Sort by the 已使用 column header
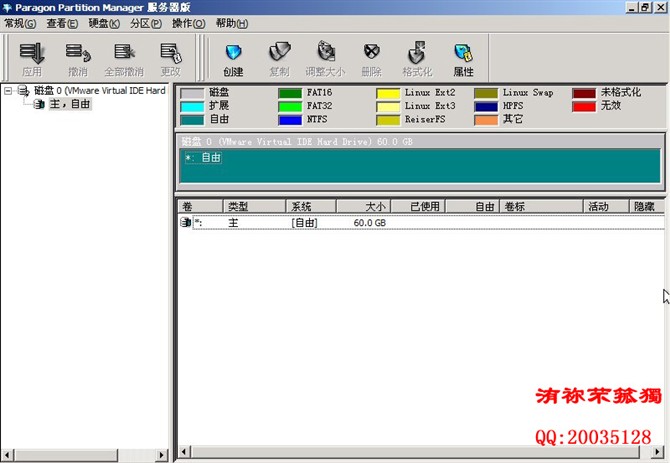Screen dimensions: 670x463 tap(418, 207)
